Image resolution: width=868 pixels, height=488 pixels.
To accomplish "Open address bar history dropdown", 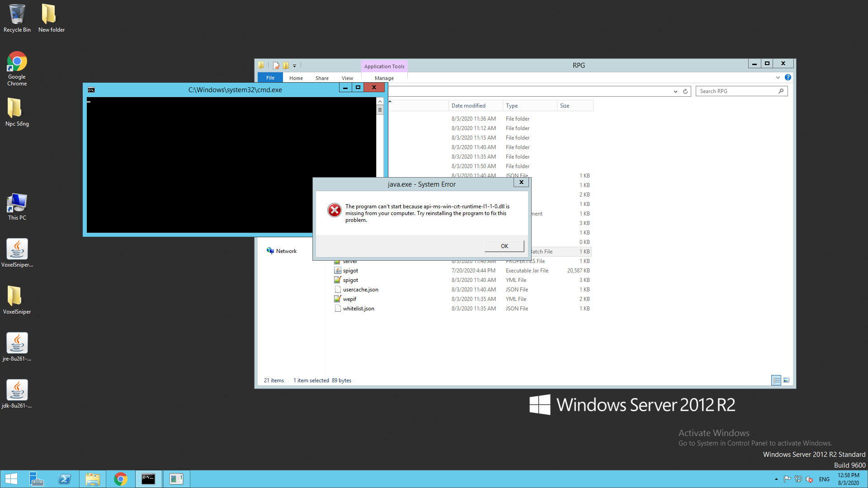I will pyautogui.click(x=675, y=91).
